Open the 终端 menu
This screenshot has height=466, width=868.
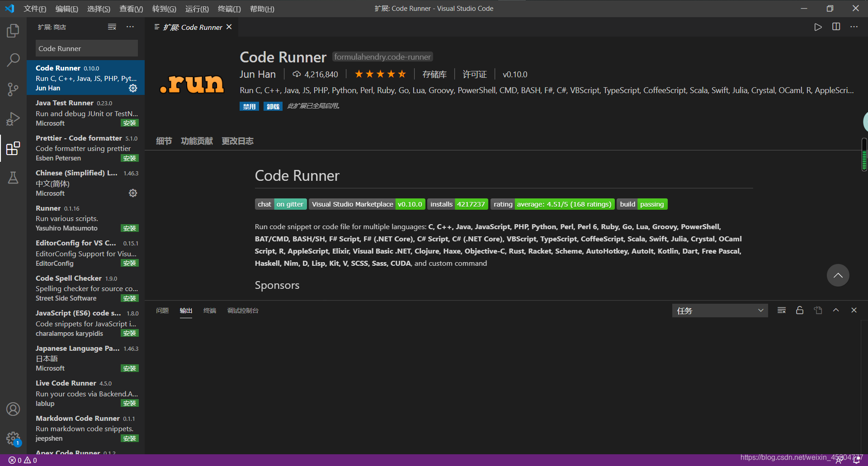[229, 9]
